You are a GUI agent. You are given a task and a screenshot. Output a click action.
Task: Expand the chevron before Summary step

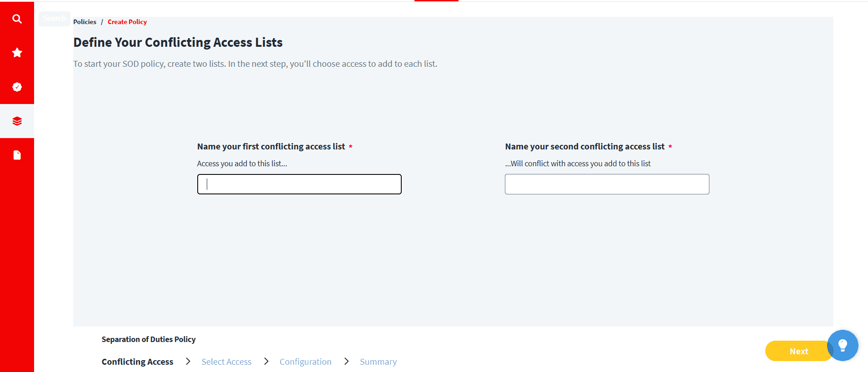point(346,361)
